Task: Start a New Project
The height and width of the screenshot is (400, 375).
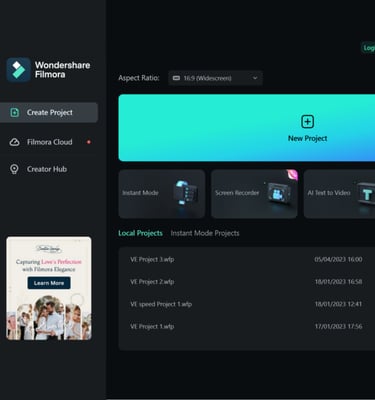Action: pyautogui.click(x=247, y=128)
